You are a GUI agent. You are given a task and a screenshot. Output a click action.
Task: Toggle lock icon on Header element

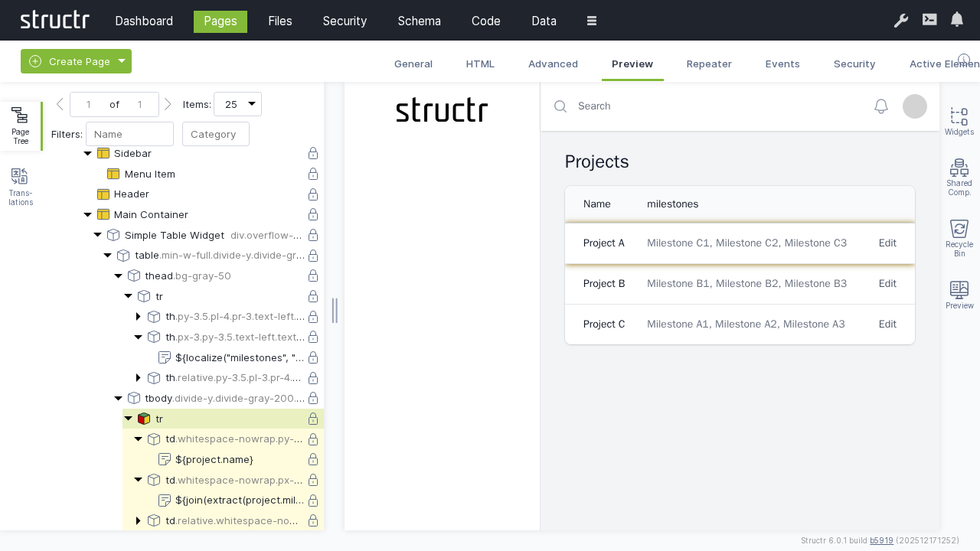pyautogui.click(x=313, y=194)
